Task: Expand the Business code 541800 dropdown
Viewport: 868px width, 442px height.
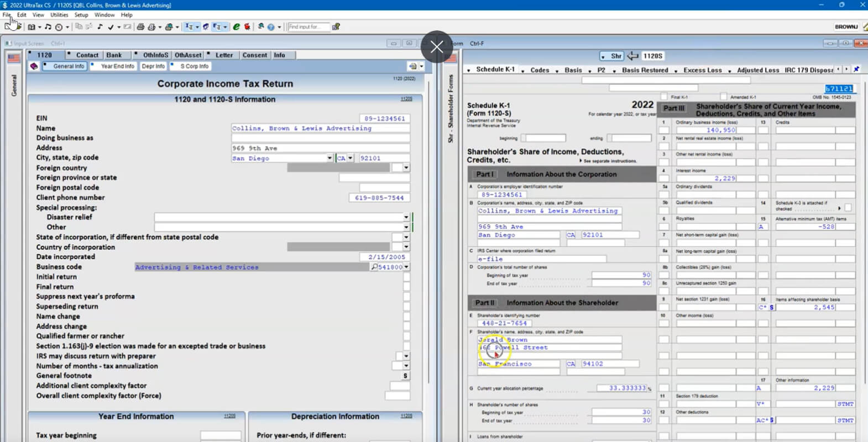Action: pos(406,267)
